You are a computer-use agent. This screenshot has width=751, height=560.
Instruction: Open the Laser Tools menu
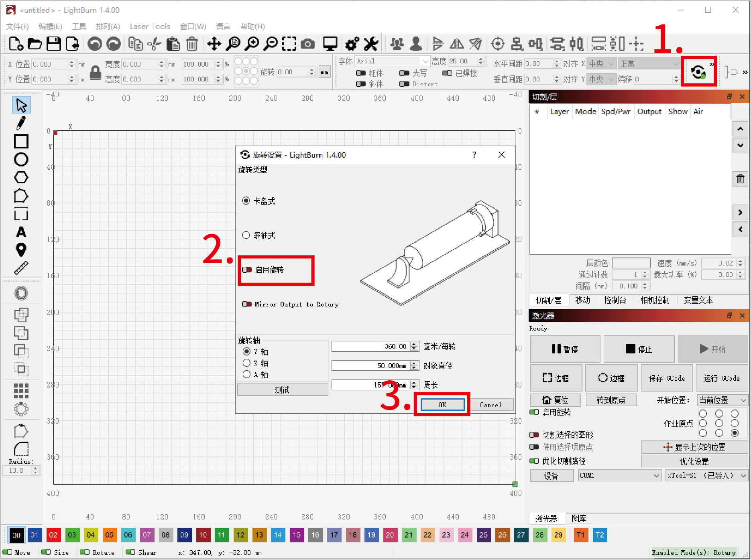[150, 26]
